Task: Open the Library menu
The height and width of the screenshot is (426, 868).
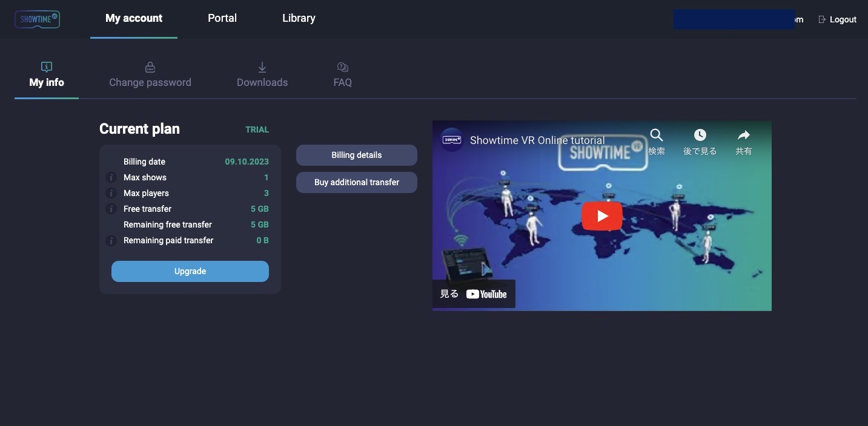Action: point(299,18)
